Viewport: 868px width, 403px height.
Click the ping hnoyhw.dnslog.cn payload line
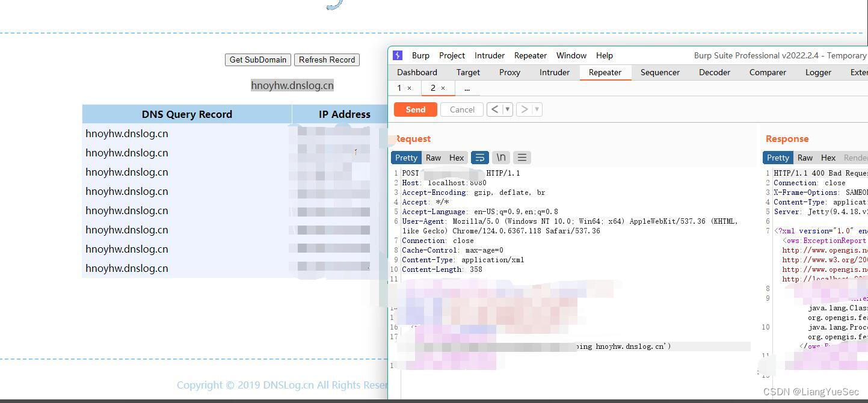(623, 346)
